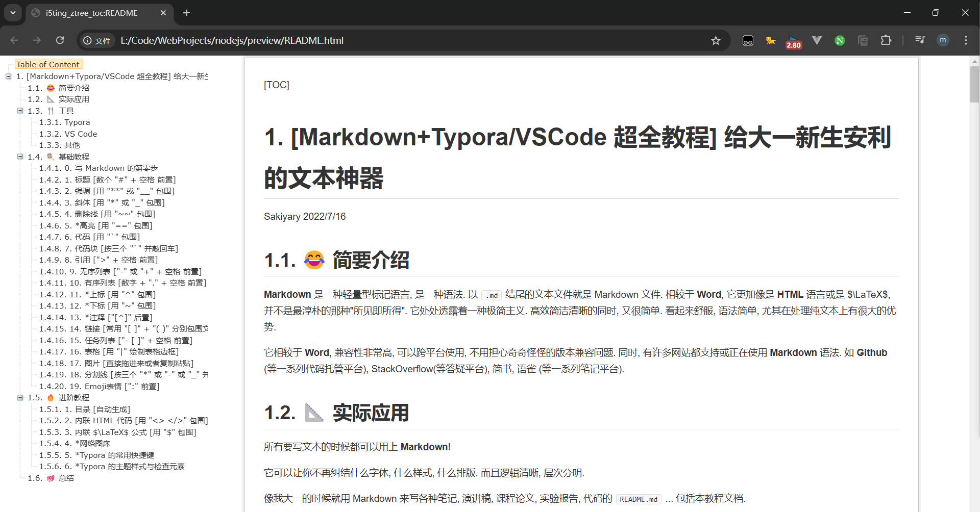
Task: Click the address bar URL field
Action: [x=232, y=40]
